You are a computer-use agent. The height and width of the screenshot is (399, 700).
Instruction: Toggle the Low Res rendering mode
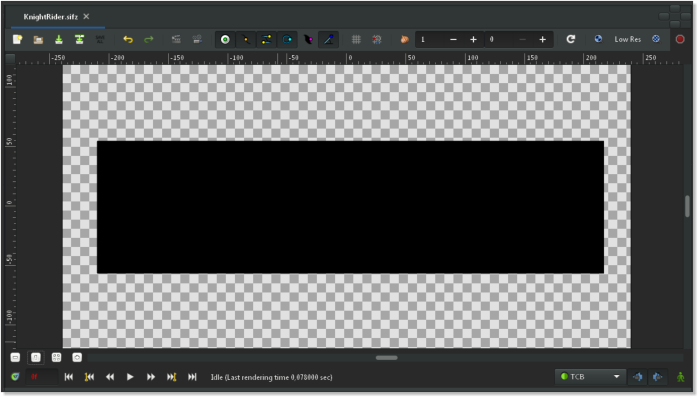[x=627, y=39]
